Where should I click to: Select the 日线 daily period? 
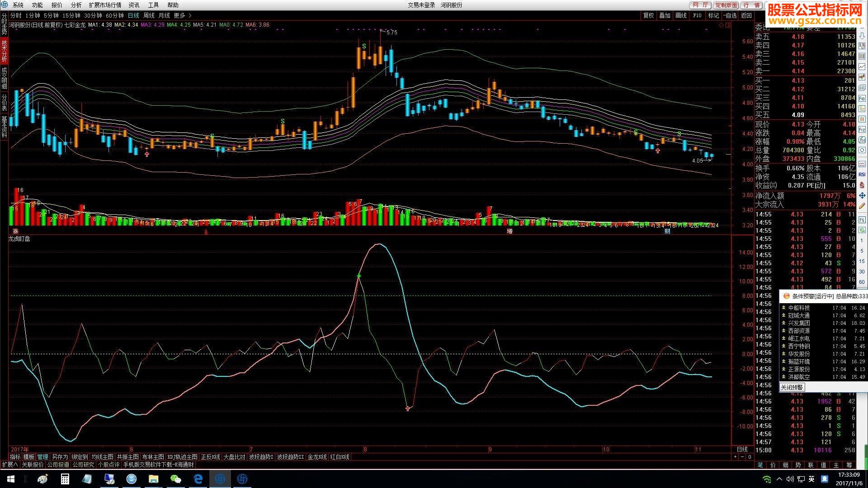click(133, 15)
